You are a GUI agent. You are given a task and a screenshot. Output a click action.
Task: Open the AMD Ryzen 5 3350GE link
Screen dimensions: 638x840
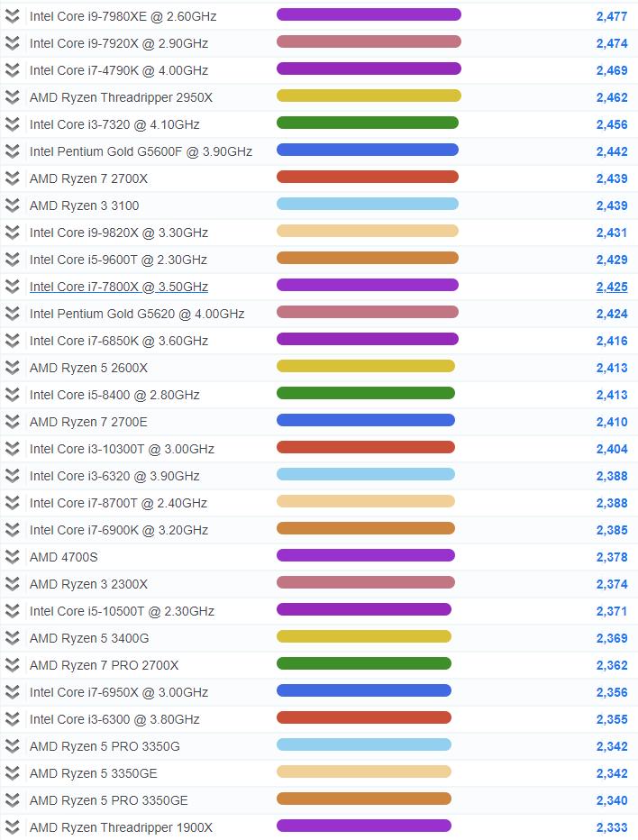[x=93, y=773]
